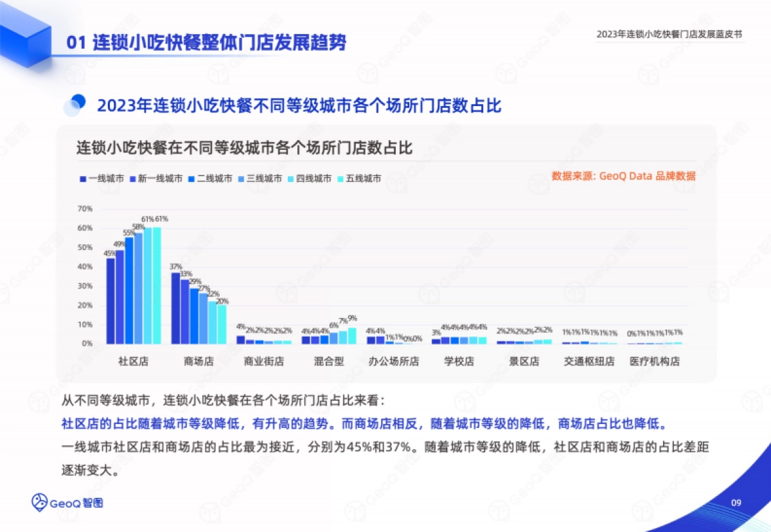The image size is (771, 532).
Task: Click the 数据来源 GeoQ Data source text
Action: point(623,176)
